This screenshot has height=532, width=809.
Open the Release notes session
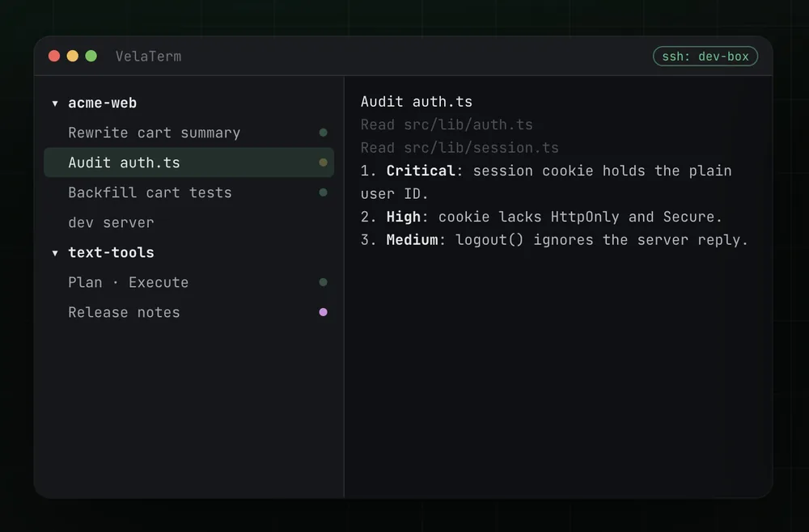coord(188,312)
